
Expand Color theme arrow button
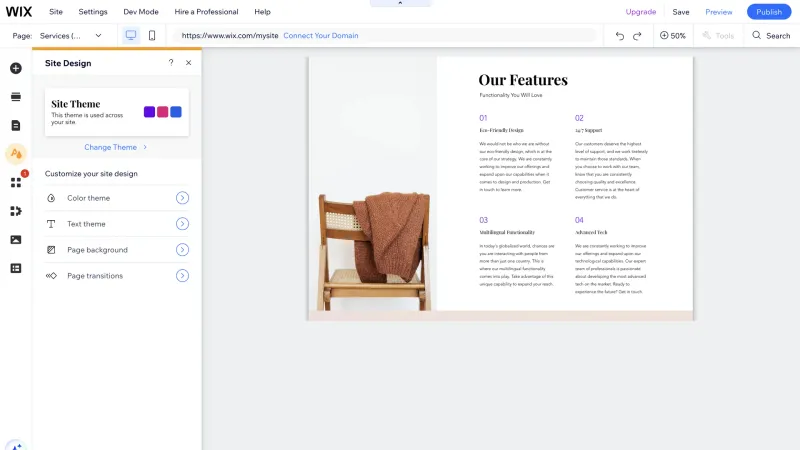182,198
